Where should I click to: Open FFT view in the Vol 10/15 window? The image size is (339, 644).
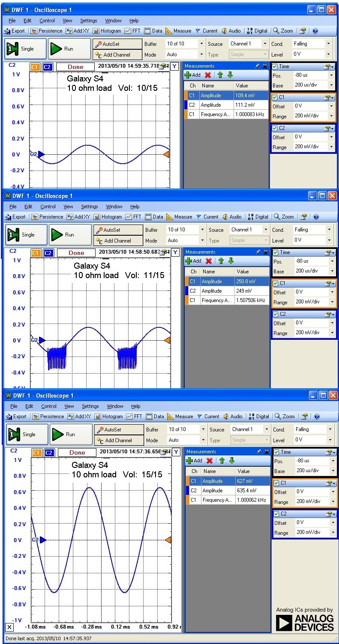tap(133, 31)
